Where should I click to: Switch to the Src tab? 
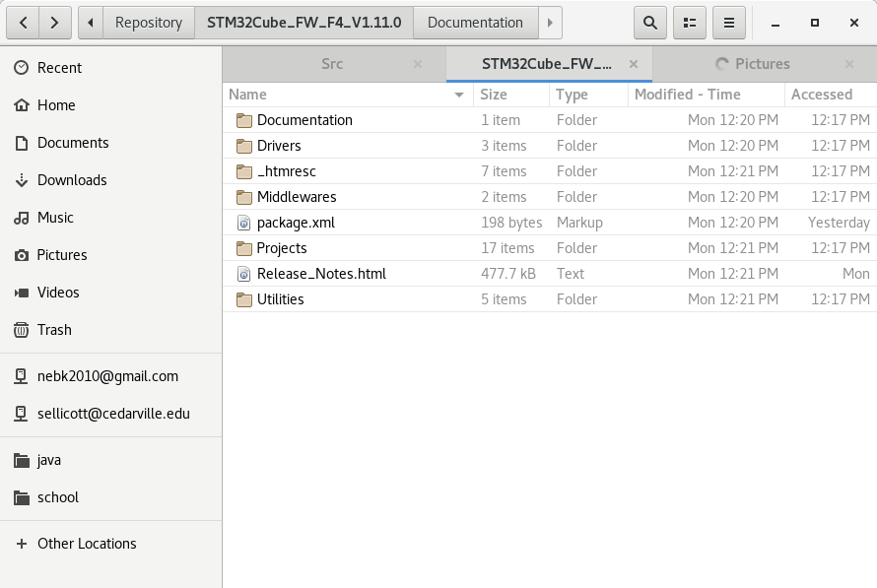(332, 64)
